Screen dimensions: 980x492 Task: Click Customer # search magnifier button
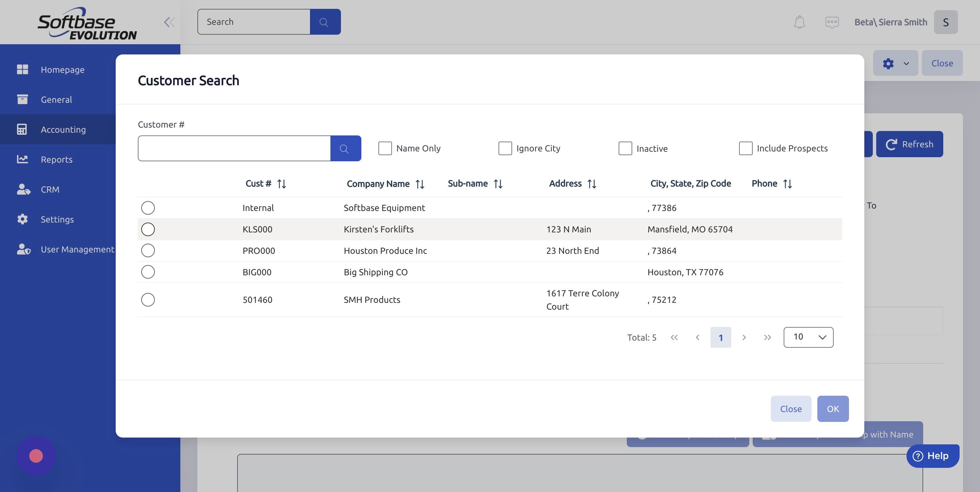[x=345, y=148]
